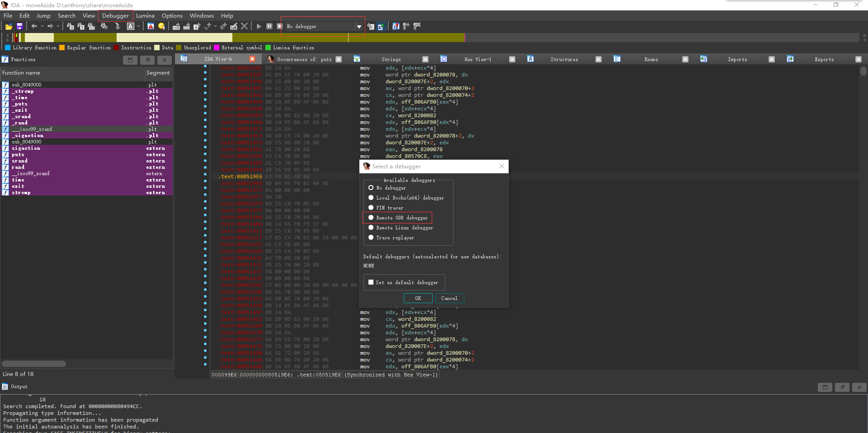Select the 'No debugger' radio button
Screen dimensions: 868x433
tap(371, 187)
